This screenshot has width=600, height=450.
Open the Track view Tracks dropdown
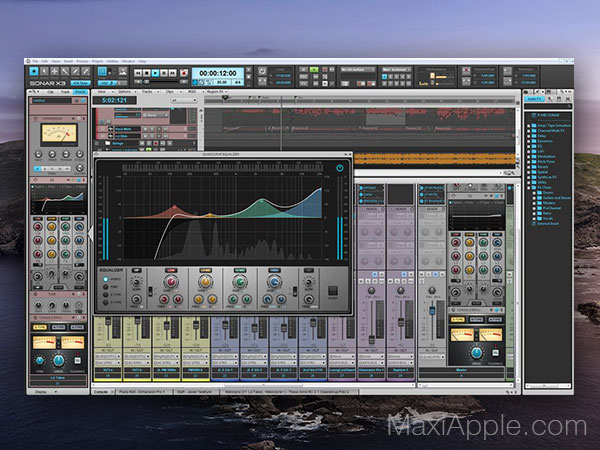click(x=149, y=92)
